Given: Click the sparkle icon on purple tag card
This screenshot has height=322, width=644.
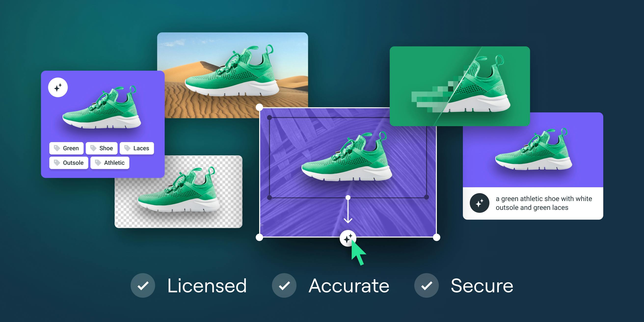Looking at the screenshot, I should point(58,88).
